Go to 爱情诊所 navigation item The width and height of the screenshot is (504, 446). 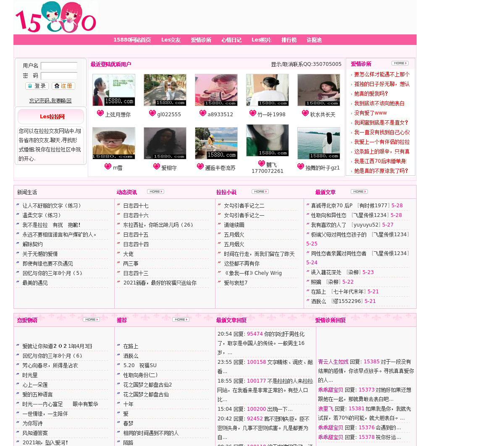201,40
